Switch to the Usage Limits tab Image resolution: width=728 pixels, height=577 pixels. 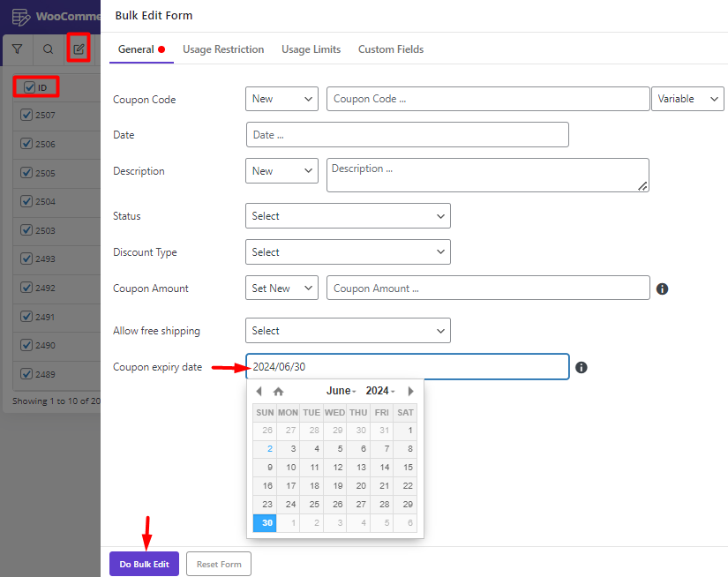click(311, 49)
